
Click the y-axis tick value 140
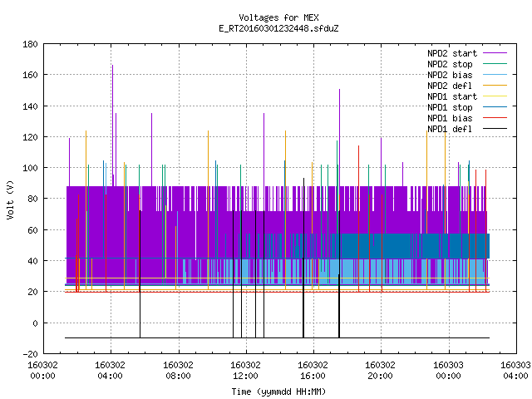[x=30, y=106]
